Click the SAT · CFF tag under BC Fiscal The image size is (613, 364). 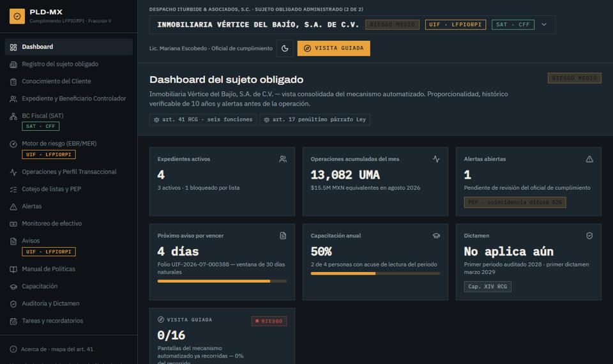[41, 126]
